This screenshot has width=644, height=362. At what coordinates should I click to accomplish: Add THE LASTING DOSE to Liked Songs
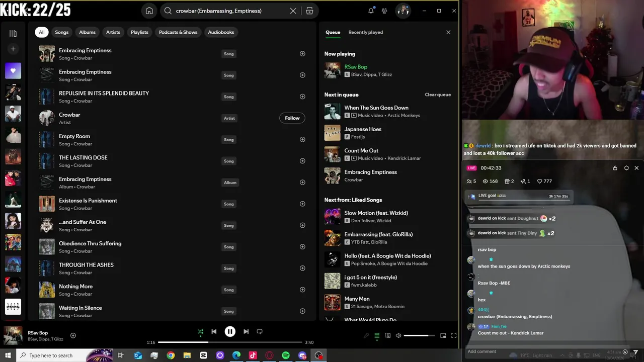(x=302, y=161)
